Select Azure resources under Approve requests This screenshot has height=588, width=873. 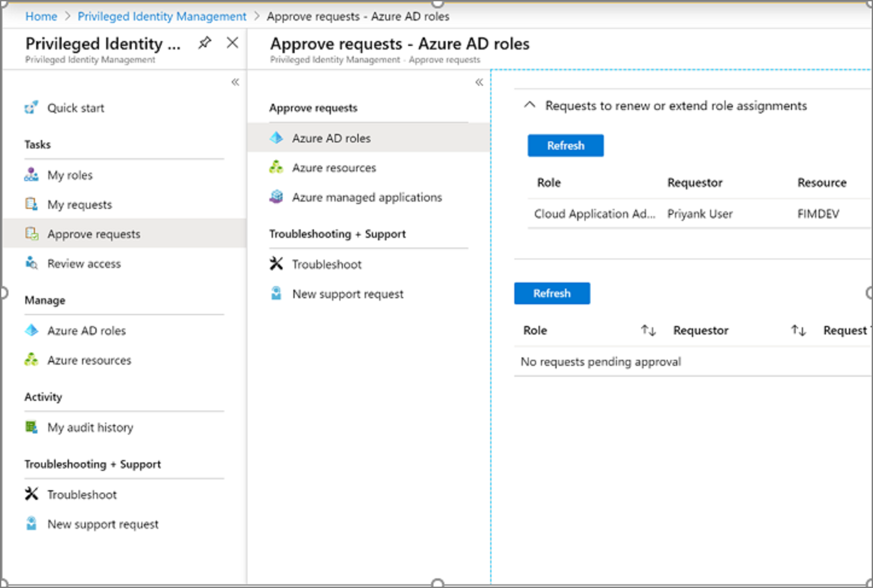(334, 168)
